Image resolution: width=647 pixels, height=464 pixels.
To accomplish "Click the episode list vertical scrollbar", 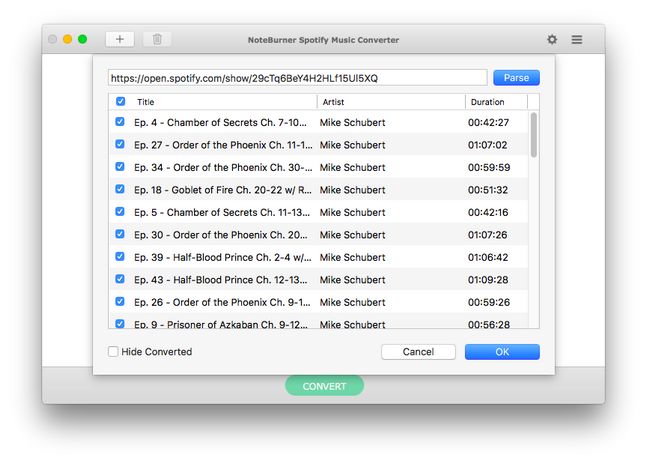I will pyautogui.click(x=534, y=135).
